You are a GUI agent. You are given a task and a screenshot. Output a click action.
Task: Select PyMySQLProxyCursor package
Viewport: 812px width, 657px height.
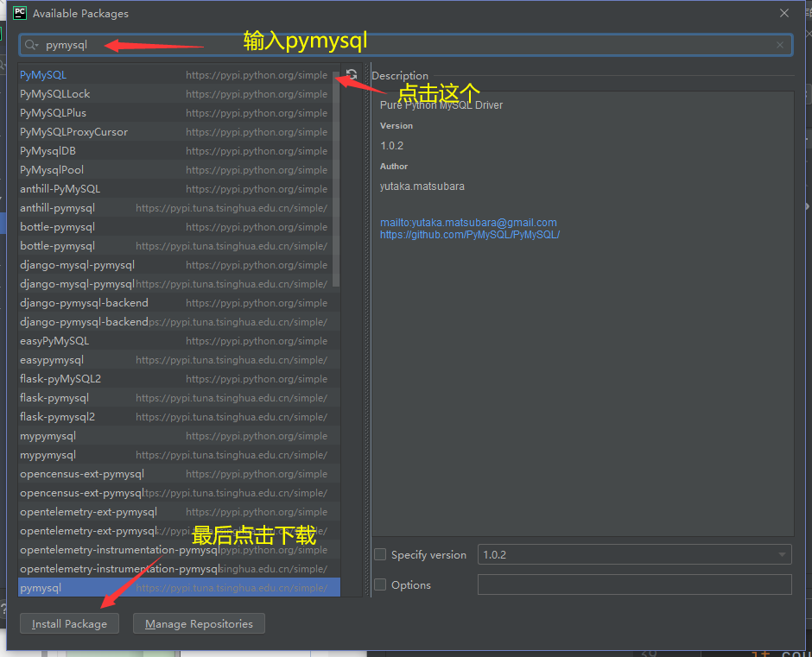click(x=179, y=131)
